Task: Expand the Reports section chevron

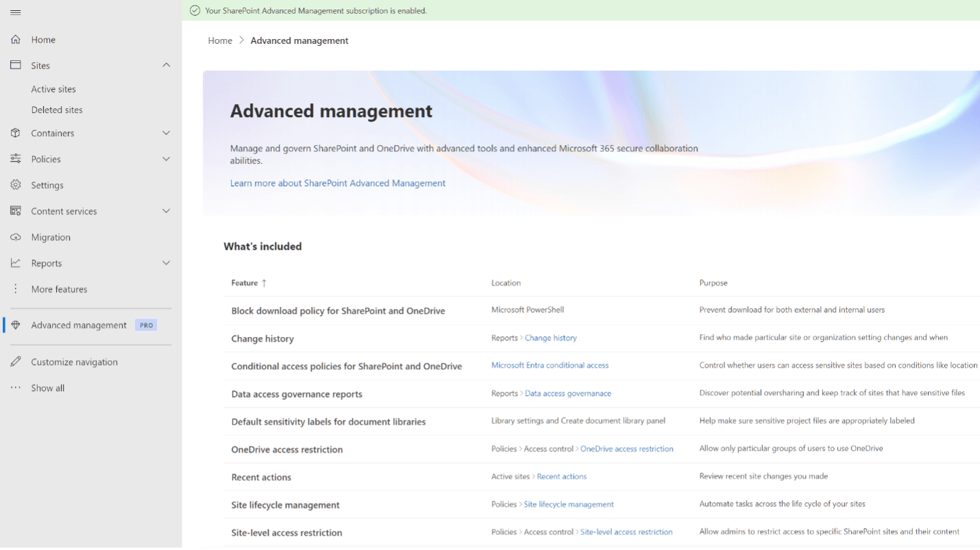Action: click(166, 262)
